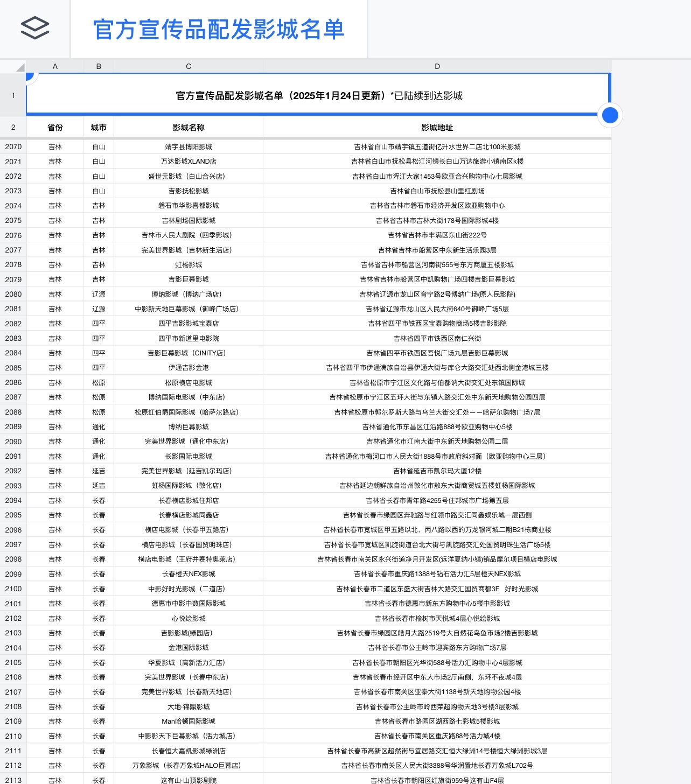
Task: Open the sheets layers icon
Action: (35, 28)
